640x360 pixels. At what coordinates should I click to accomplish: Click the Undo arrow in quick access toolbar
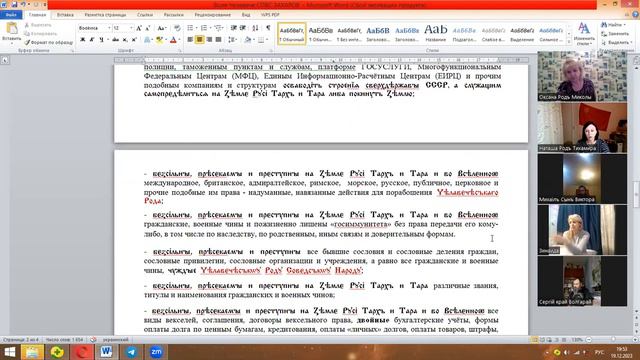click(x=24, y=4)
